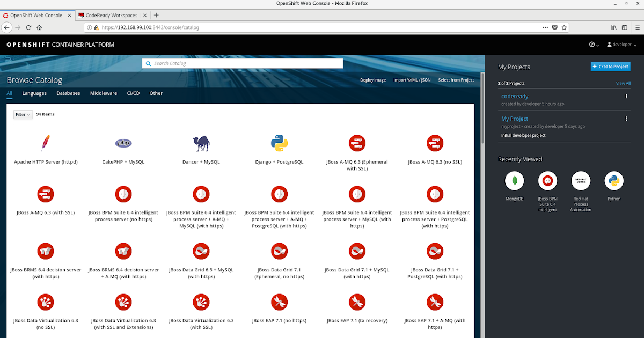
Task: Open JBoss Data Grid 7.1 (Ephemeral, no https) icon
Action: tap(279, 251)
